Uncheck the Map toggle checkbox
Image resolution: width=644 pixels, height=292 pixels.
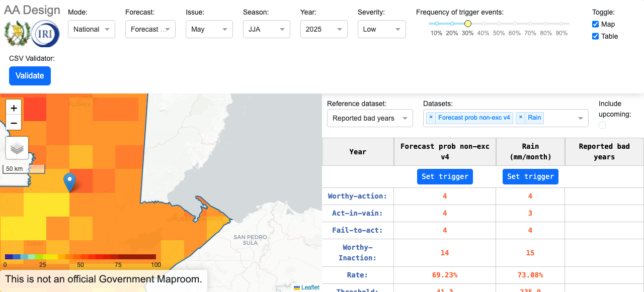(596, 24)
